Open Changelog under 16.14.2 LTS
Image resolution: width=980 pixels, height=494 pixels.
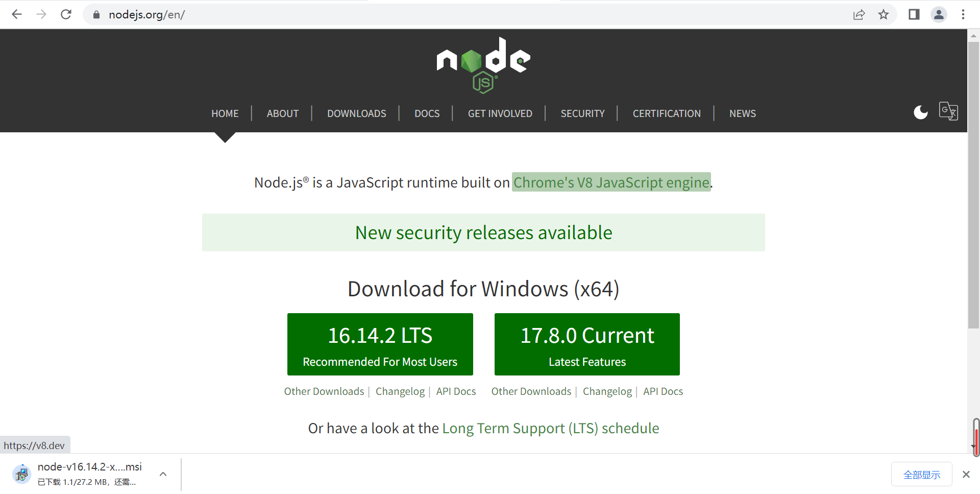pos(400,391)
